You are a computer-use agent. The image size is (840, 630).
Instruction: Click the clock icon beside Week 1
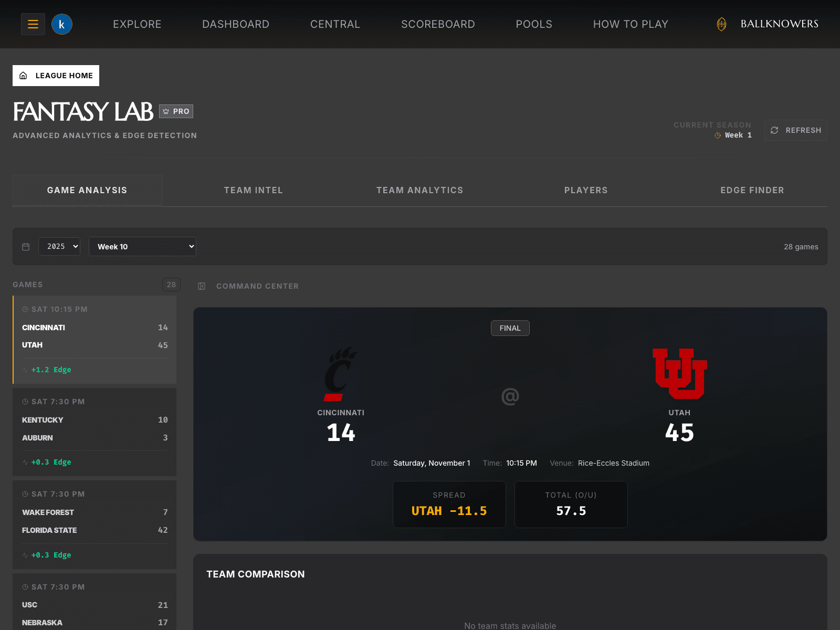[x=718, y=135]
